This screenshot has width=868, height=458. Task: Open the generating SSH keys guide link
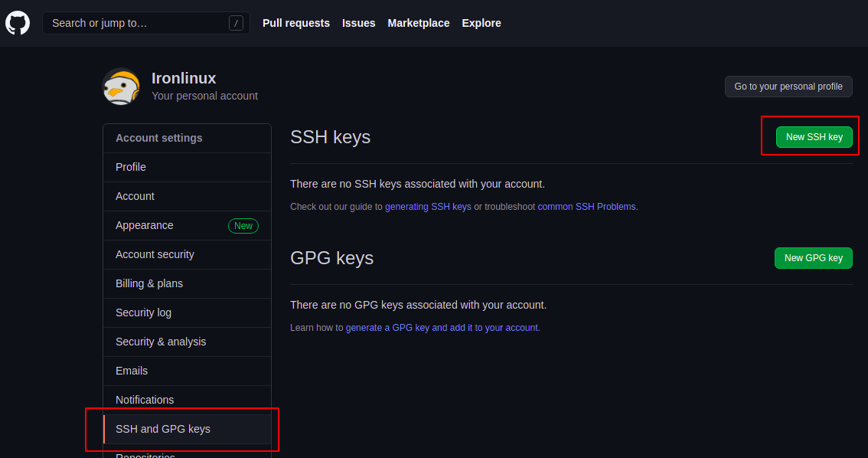click(x=428, y=207)
